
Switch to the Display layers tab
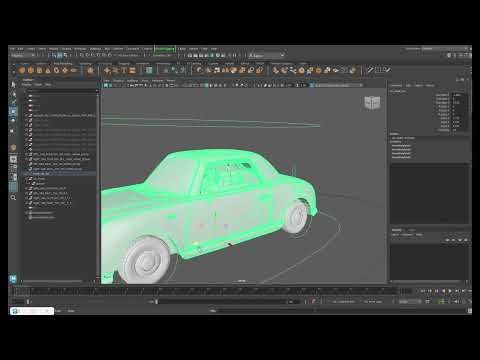(x=396, y=230)
